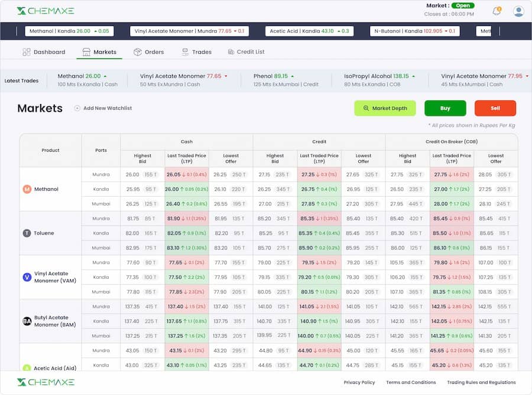
Task: Click Butyl Acetate Monomer (BAM) name
Action: click(55, 321)
